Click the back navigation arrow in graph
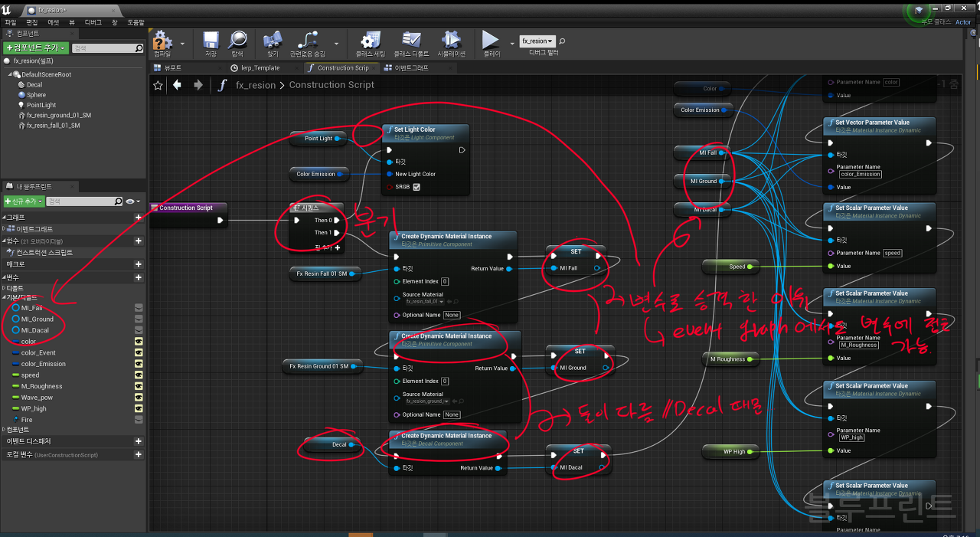This screenshot has height=537, width=980. pyautogui.click(x=178, y=85)
